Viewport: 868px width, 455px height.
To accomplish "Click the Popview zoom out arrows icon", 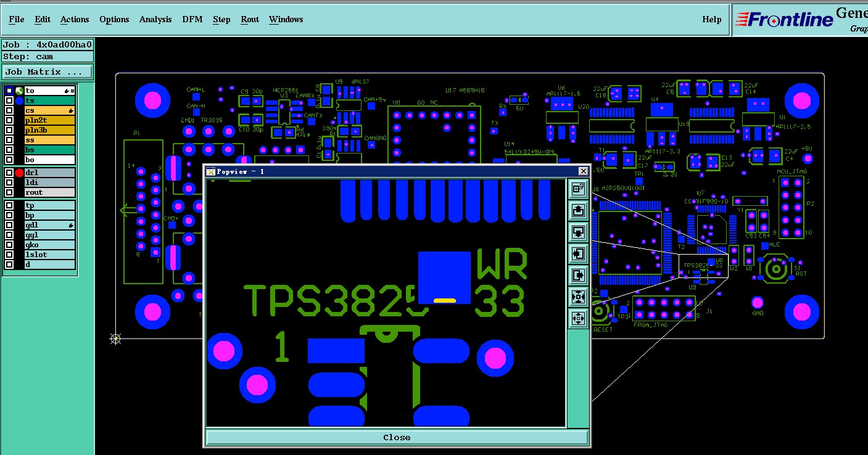I will (x=578, y=318).
